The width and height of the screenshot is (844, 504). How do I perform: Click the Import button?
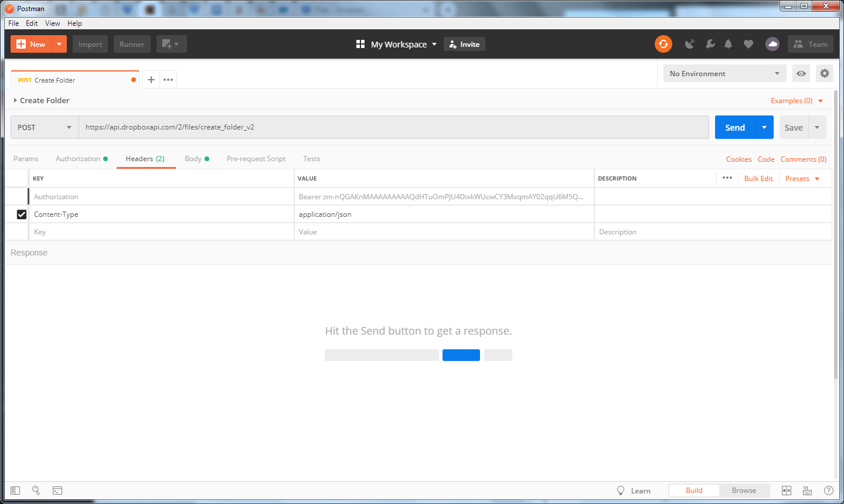coord(90,44)
